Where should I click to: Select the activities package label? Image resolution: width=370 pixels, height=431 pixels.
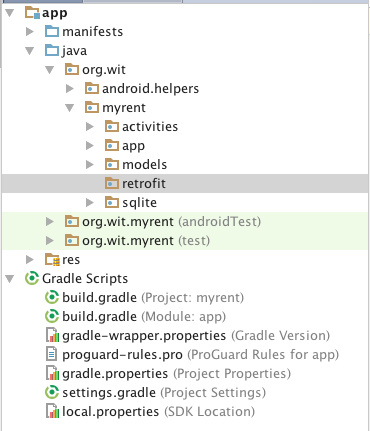point(150,127)
